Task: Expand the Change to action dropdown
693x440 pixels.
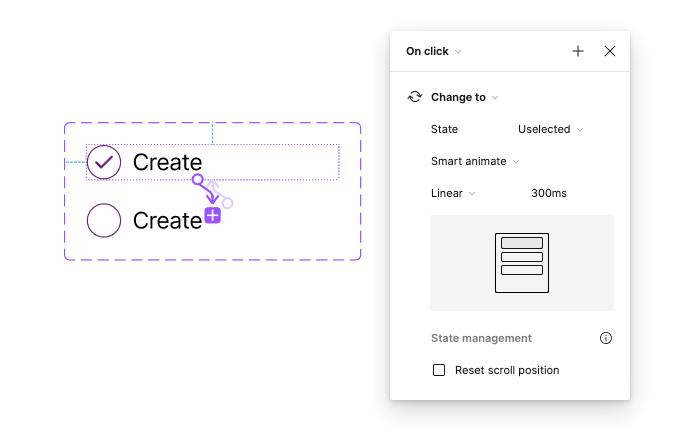Action: 464,97
